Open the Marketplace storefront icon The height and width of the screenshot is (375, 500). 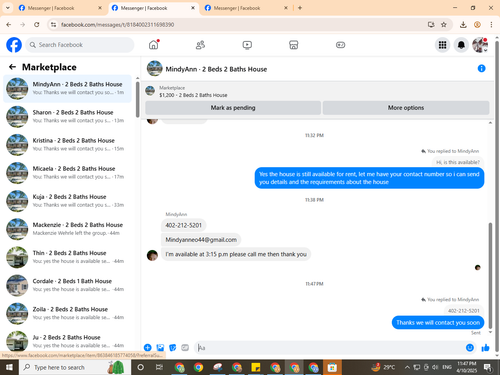tap(294, 45)
